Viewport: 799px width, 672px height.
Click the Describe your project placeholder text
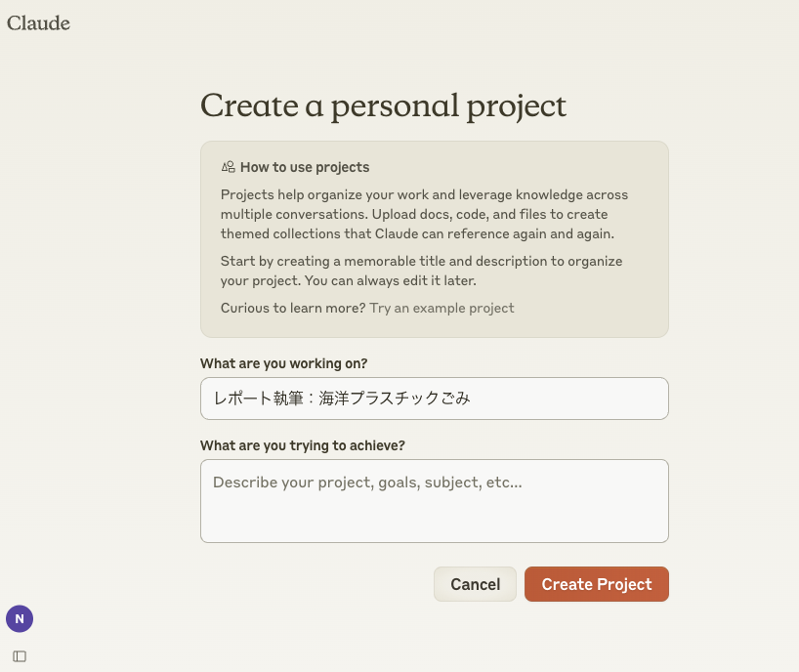pos(367,483)
